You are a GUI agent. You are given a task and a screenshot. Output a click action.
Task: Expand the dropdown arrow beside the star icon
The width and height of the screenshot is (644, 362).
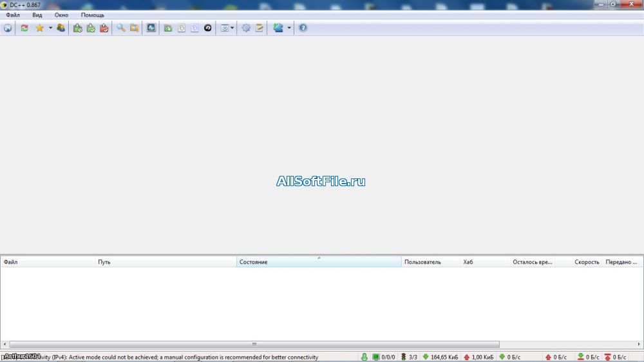[50, 28]
